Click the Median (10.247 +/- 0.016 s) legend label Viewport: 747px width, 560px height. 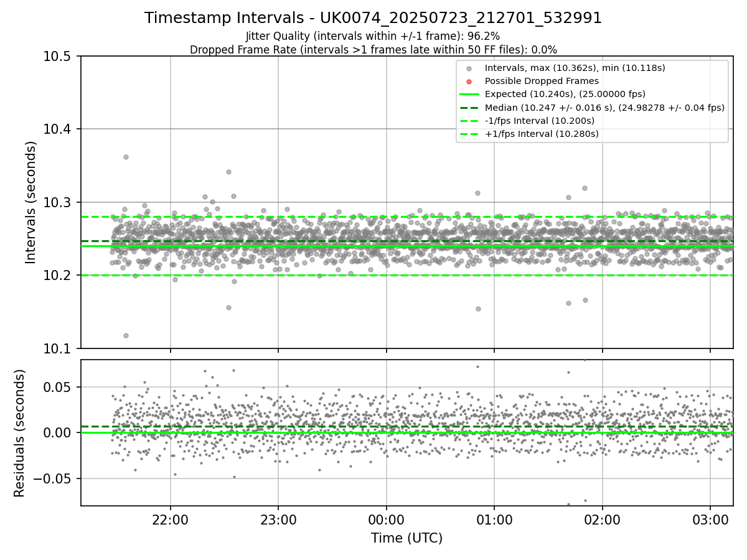[x=604, y=108]
